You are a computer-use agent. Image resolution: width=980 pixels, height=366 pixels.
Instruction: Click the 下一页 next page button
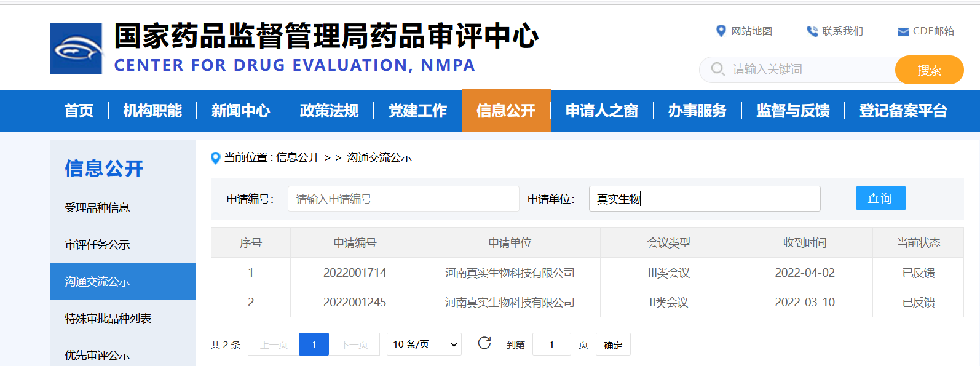(x=354, y=344)
